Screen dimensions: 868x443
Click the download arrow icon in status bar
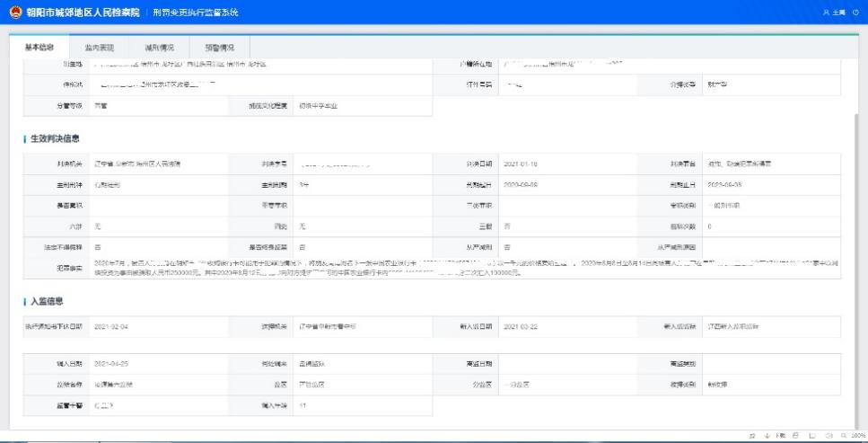767,436
